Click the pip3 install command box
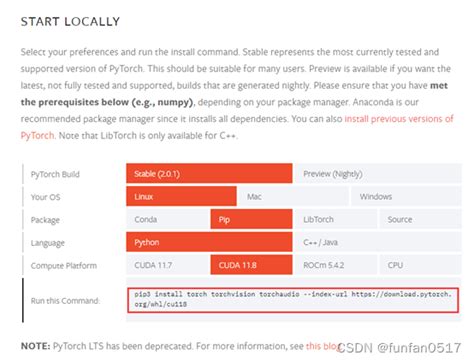 coord(293,300)
